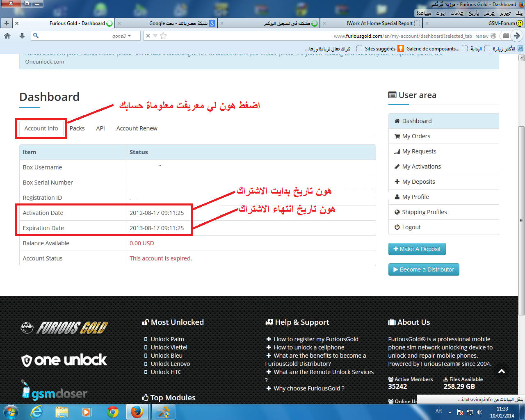Image resolution: width=525 pixels, height=420 pixels.
Task: Click Become a Distributor button
Action: 424,269
